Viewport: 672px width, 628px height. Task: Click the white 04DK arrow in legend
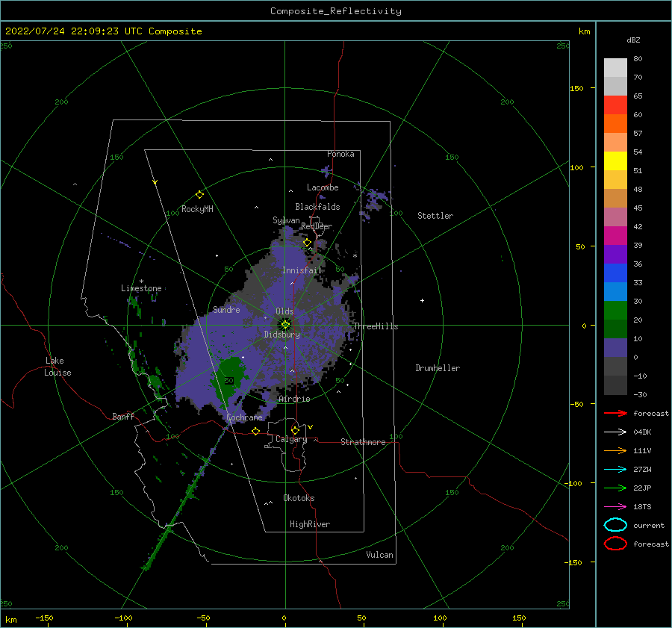pos(615,432)
